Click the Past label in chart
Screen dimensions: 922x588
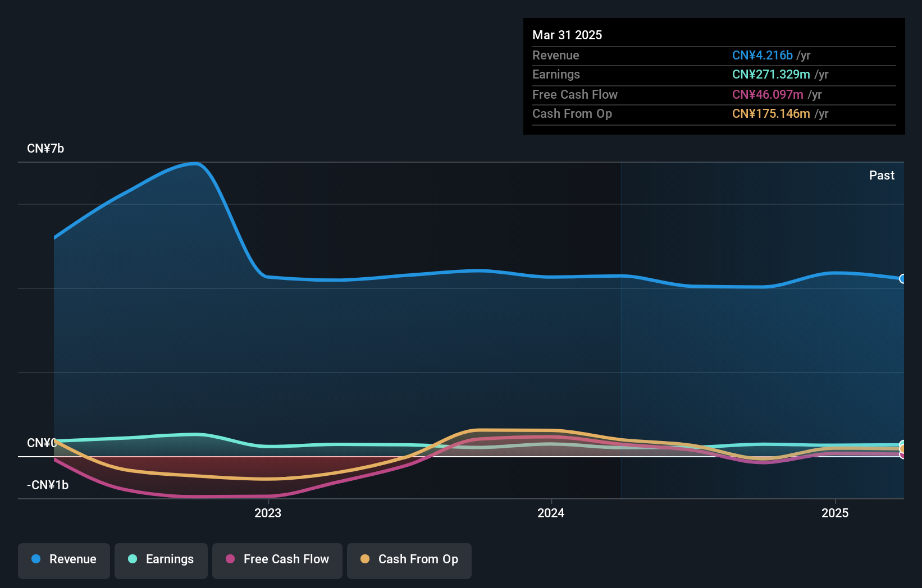[882, 175]
